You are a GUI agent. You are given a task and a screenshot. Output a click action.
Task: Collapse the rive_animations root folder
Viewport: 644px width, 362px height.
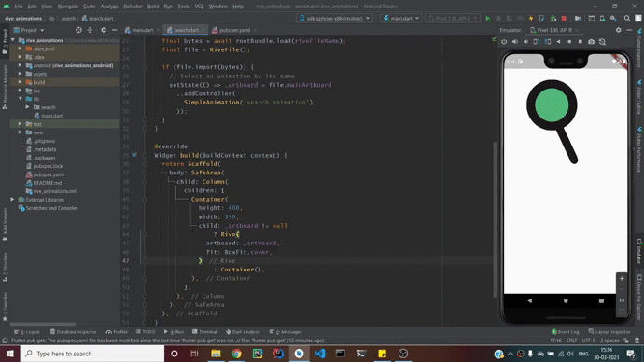pyautogui.click(x=13, y=41)
